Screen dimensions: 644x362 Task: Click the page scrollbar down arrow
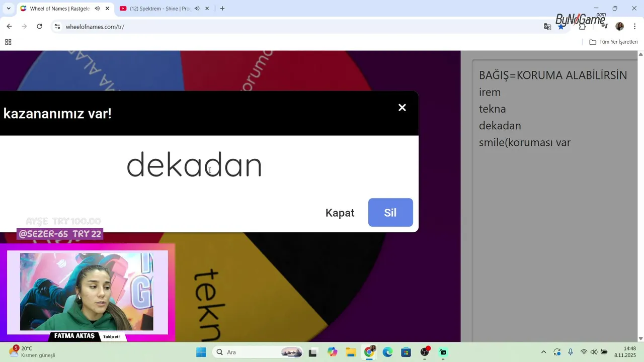coord(640,338)
